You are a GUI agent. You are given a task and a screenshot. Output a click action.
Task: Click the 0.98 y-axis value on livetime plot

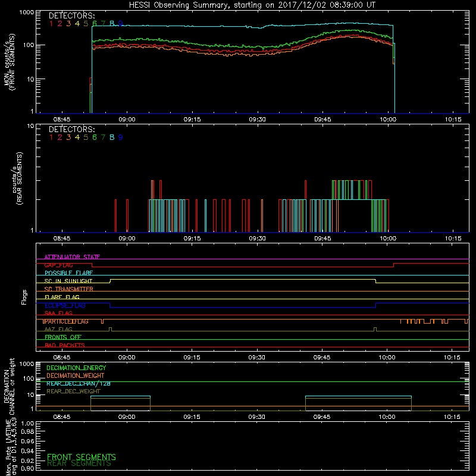pyautogui.click(x=27, y=432)
